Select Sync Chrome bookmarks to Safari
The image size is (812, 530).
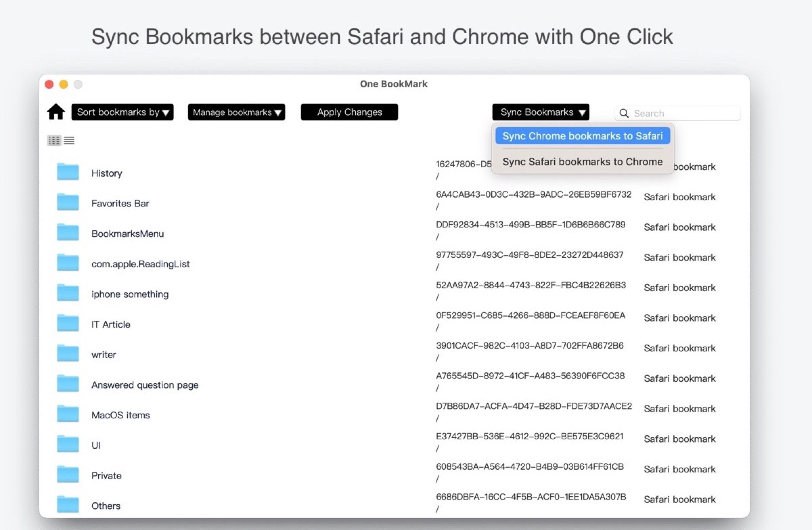582,135
